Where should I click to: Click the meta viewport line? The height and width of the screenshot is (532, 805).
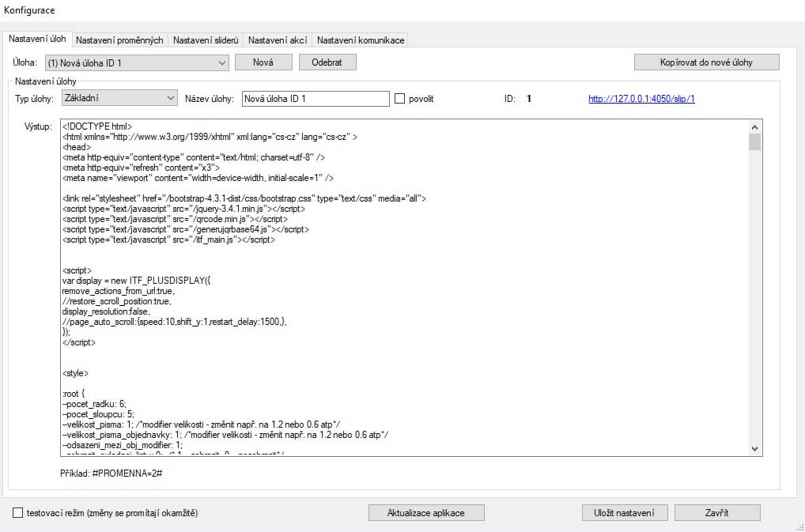(198, 178)
